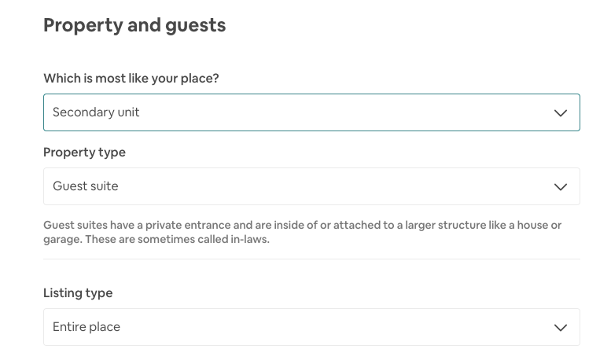The image size is (611, 364).
Task: Click the divider line above Listing type
Action: (x=311, y=259)
